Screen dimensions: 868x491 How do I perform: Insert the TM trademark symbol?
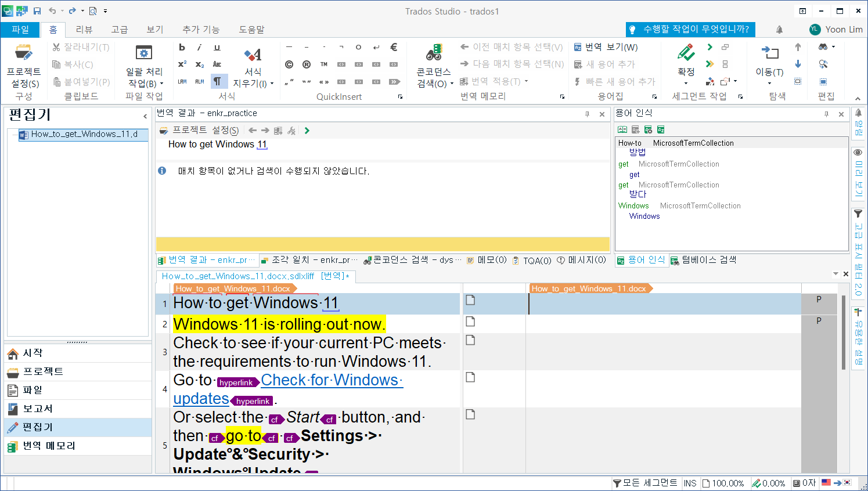324,64
